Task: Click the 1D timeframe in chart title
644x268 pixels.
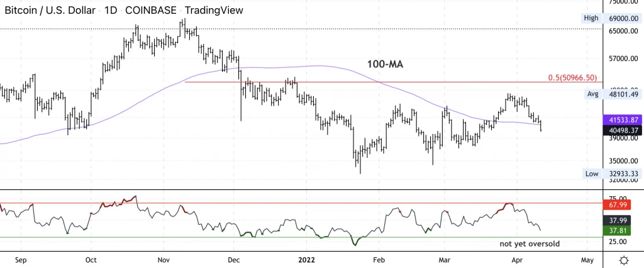Action: click(111, 10)
